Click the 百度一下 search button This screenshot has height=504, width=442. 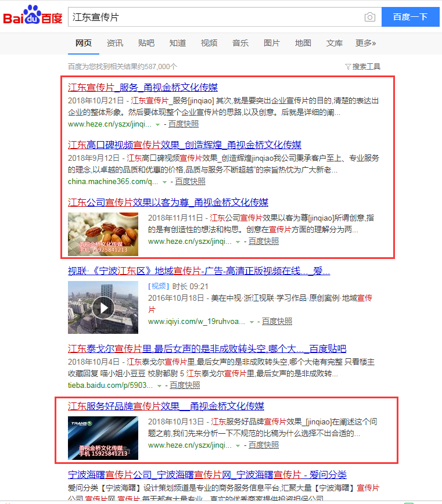[410, 17]
